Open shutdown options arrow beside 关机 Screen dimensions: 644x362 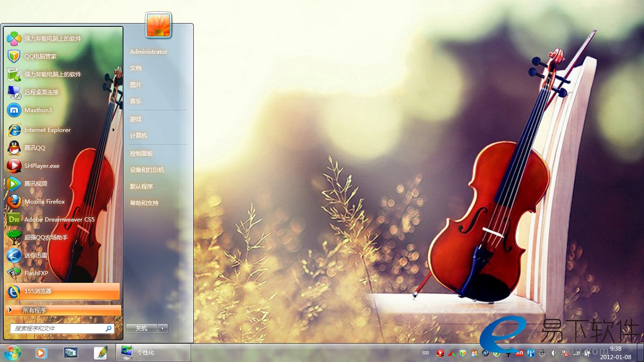click(163, 329)
